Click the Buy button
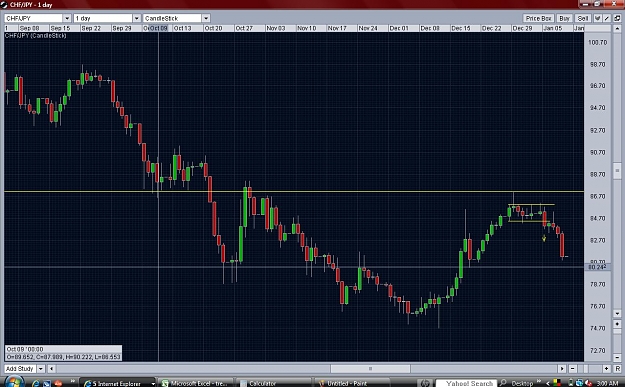This screenshot has width=625, height=387. 564,18
